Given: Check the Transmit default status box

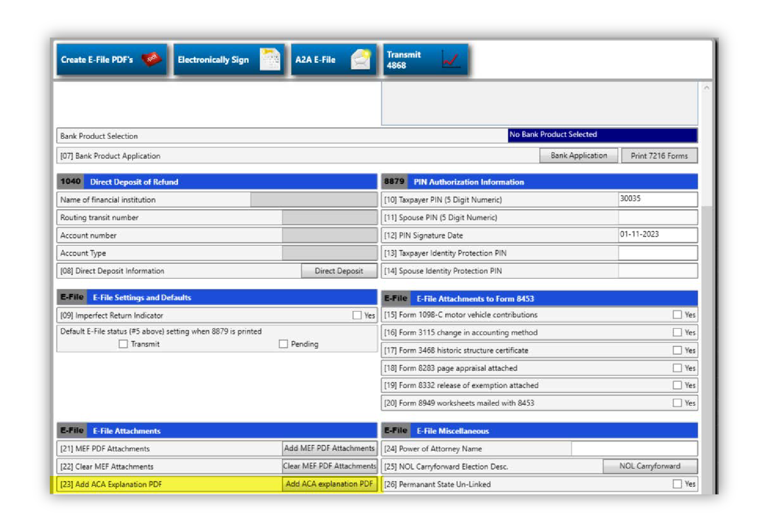Looking at the screenshot, I should [123, 344].
